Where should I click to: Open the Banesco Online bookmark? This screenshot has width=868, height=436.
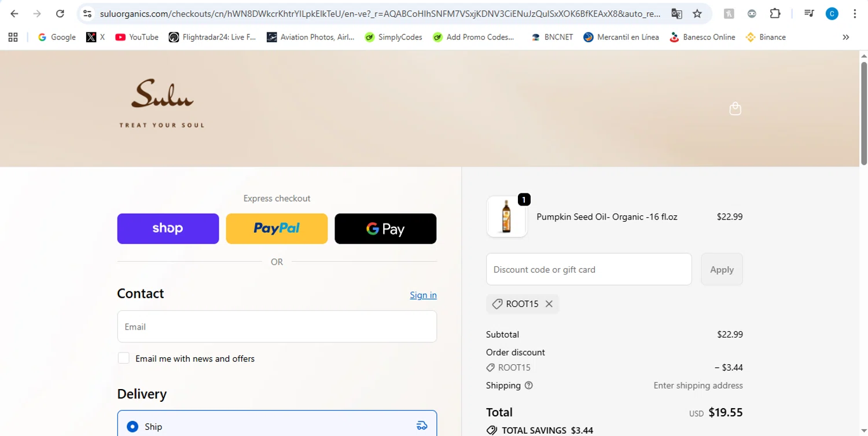pyautogui.click(x=702, y=37)
